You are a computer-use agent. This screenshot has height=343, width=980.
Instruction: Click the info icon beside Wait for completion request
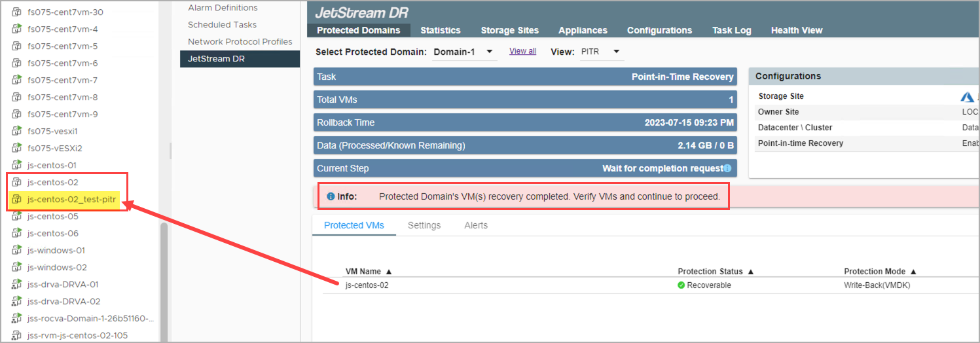point(727,169)
